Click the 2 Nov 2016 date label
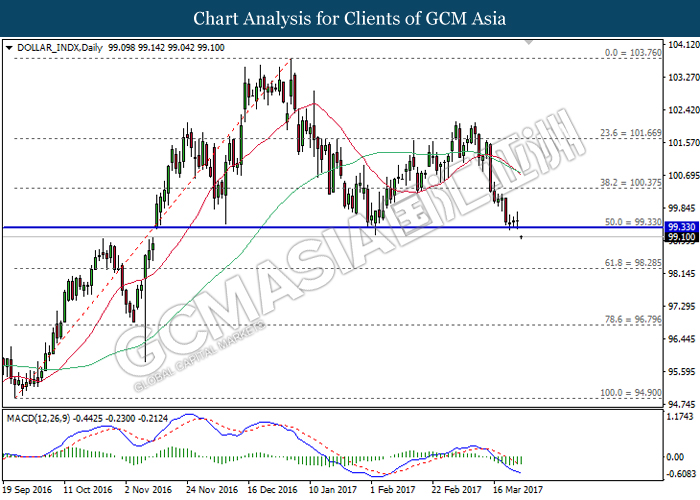 148,490
